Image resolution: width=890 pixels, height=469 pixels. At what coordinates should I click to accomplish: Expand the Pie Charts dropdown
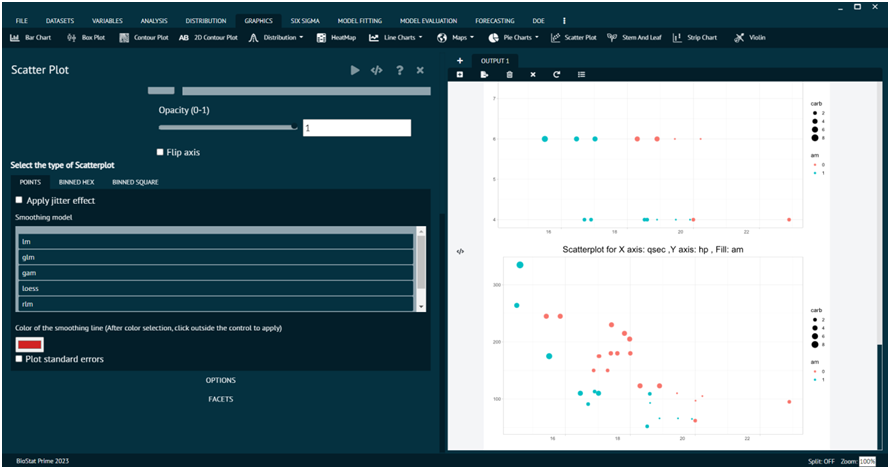(x=513, y=37)
